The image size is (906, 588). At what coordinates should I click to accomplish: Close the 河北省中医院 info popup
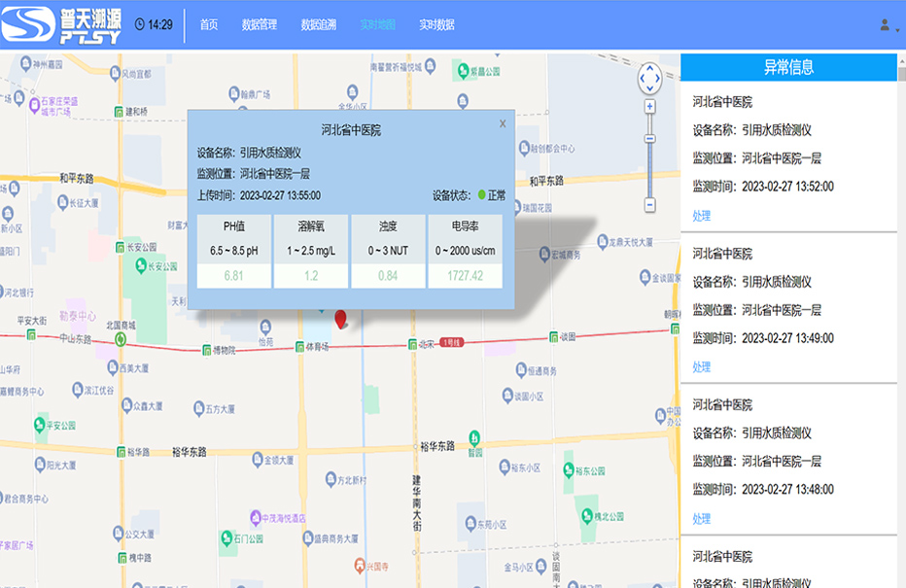503,123
